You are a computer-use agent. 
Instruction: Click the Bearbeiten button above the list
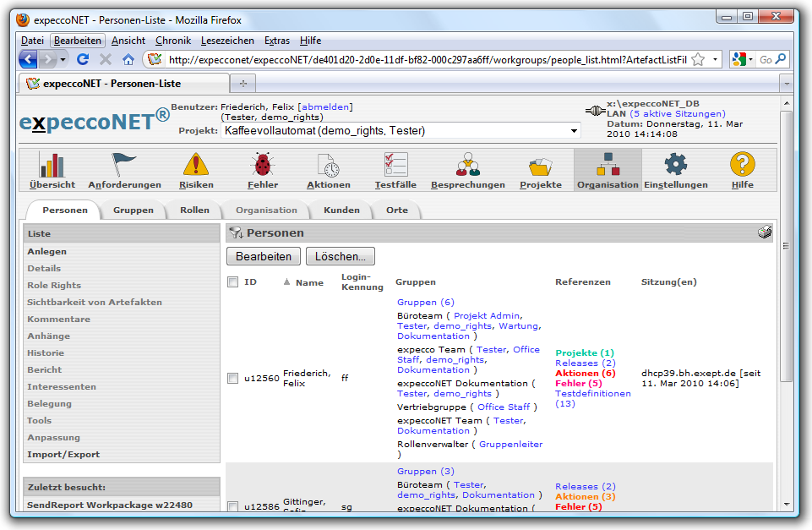click(264, 256)
